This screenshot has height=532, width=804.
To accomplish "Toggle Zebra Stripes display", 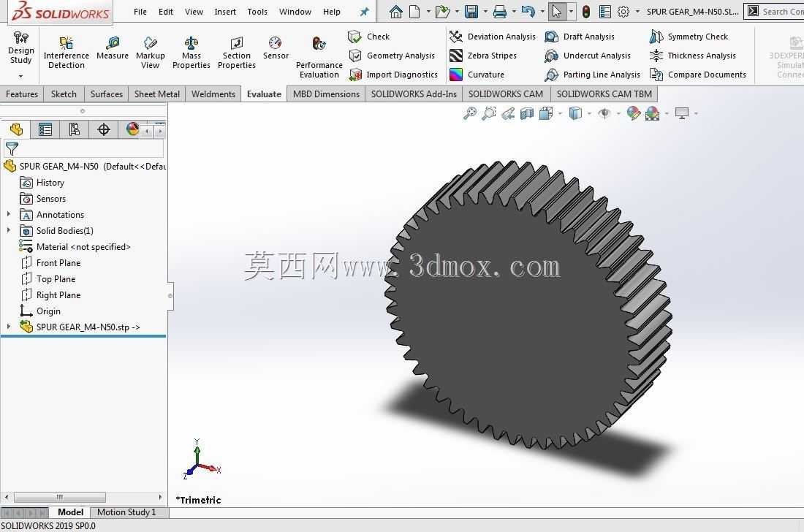I will tap(483, 56).
